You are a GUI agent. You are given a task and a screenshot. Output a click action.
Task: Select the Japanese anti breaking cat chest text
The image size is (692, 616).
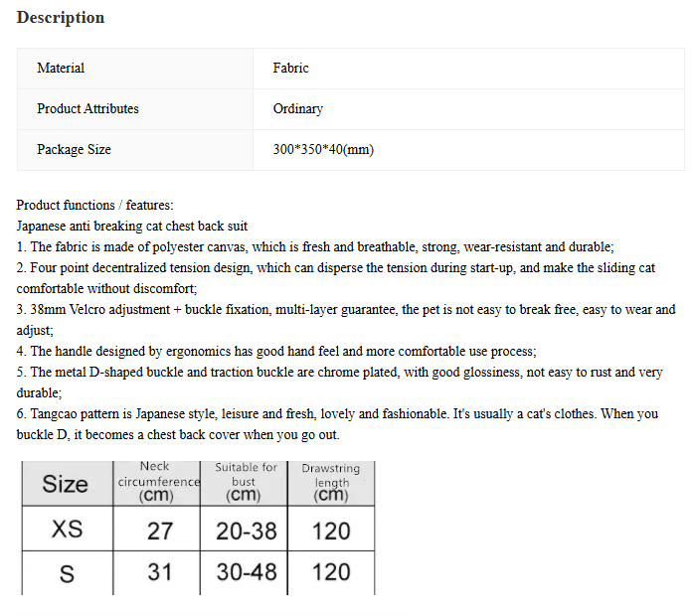(132, 226)
